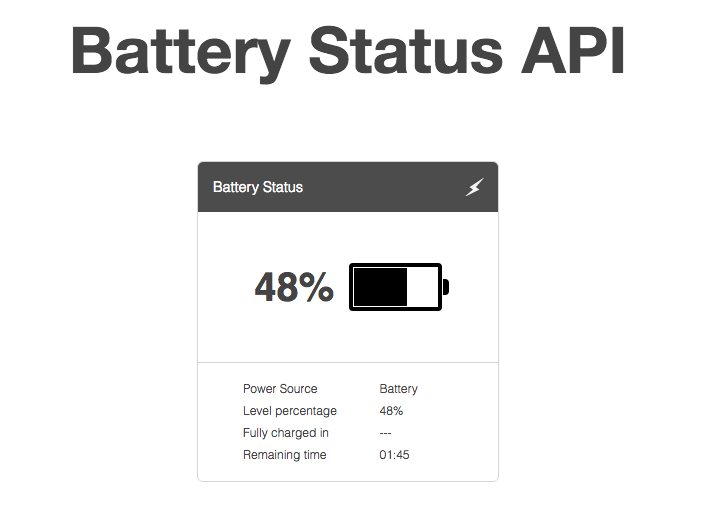711x526 pixels.
Task: Click the "Battery Status" card header title
Action: (x=258, y=187)
